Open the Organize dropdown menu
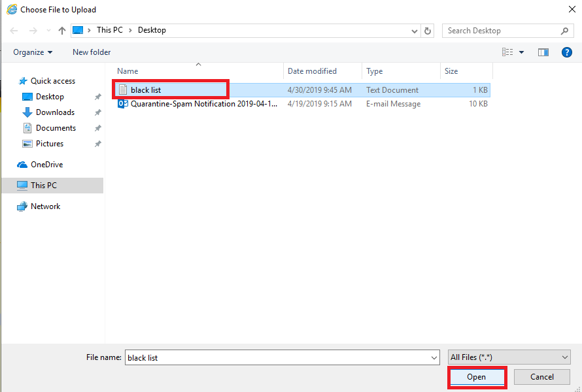 click(x=33, y=52)
